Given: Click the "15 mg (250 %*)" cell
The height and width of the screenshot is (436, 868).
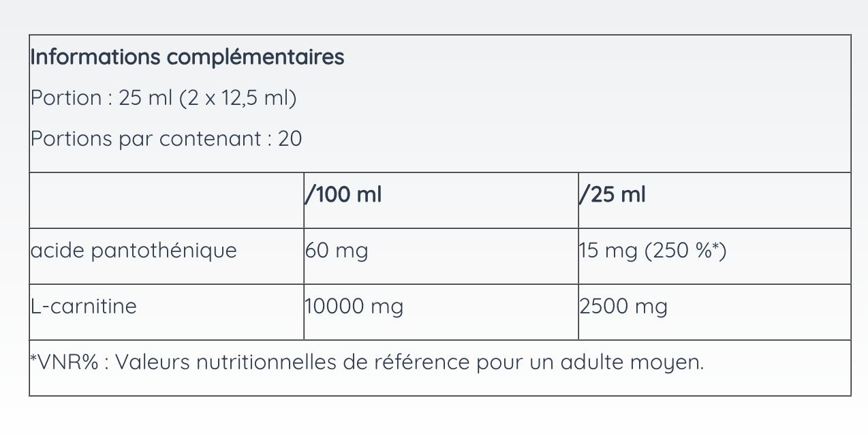Looking at the screenshot, I should 653,251.
